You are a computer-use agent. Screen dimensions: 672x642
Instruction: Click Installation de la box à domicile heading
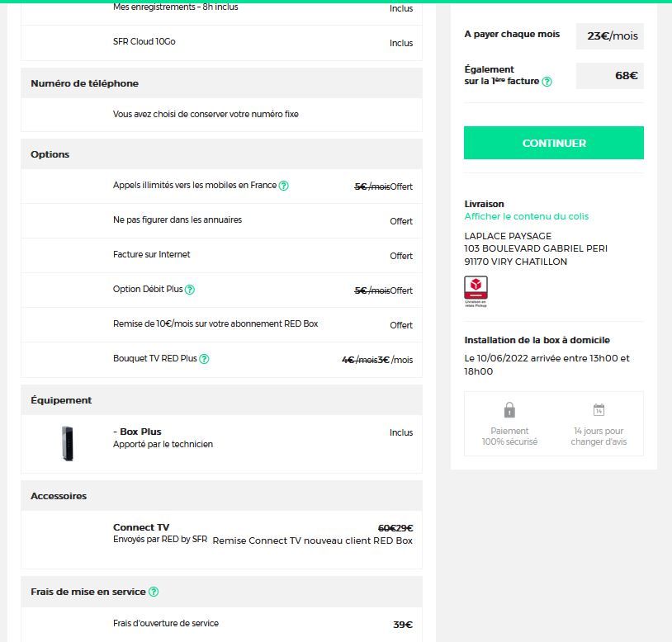pyautogui.click(x=537, y=340)
